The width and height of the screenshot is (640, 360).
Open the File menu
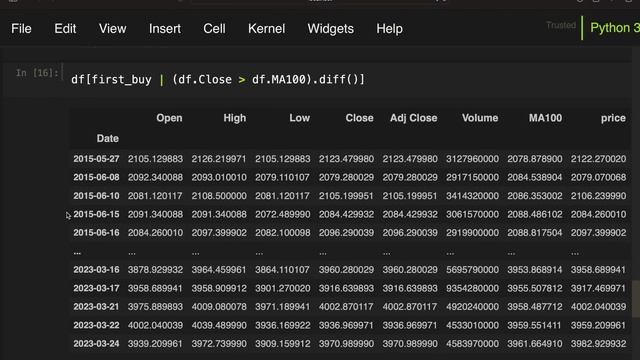coord(21,29)
